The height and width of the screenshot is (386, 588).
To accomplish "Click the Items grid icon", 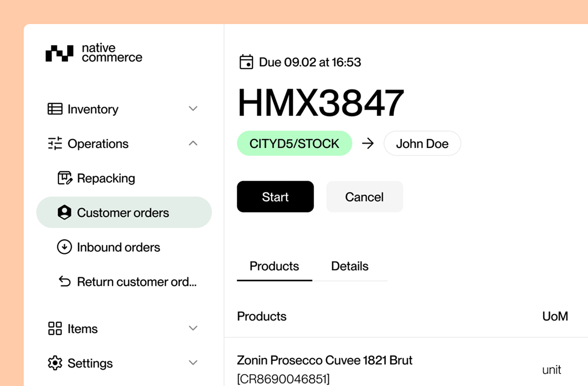I will tap(55, 328).
